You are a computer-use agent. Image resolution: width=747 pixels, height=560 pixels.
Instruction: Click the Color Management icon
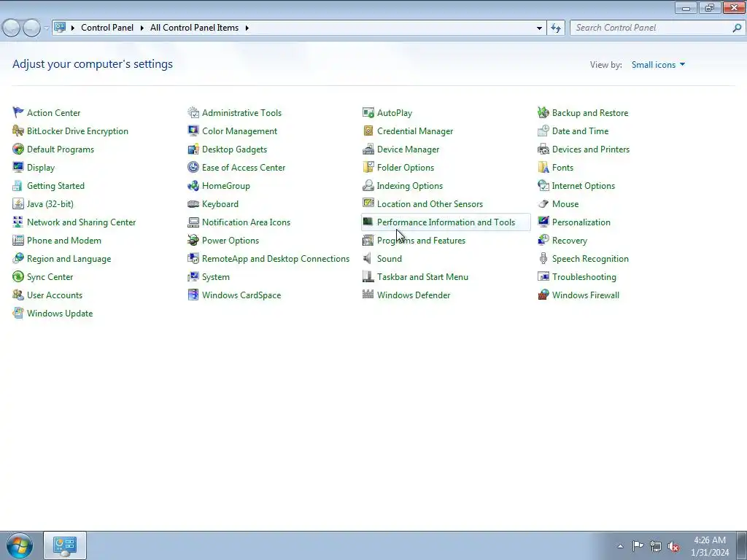click(193, 131)
